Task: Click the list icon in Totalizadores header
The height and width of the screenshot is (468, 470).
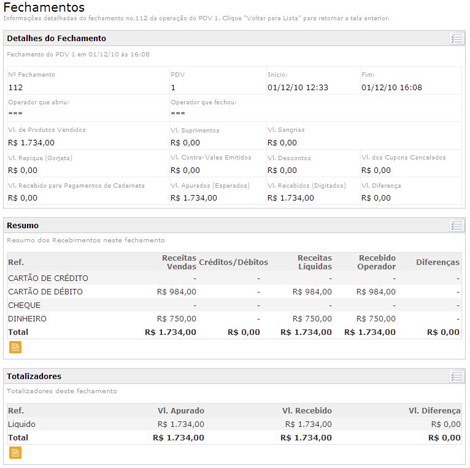Action: click(x=457, y=377)
